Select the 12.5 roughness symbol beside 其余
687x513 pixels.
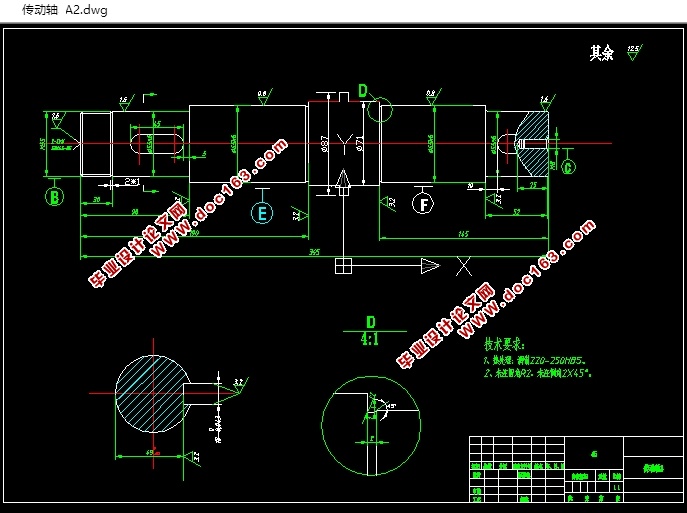coord(634,53)
